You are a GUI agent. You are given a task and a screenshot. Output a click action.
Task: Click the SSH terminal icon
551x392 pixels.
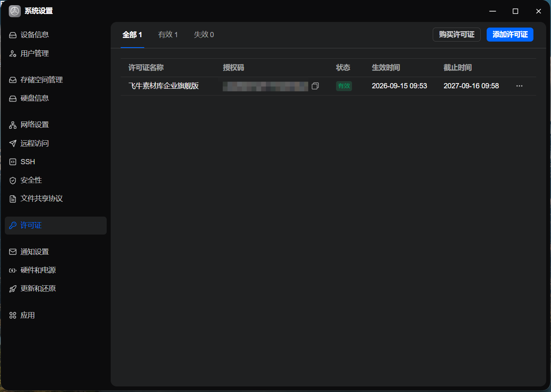(13, 162)
